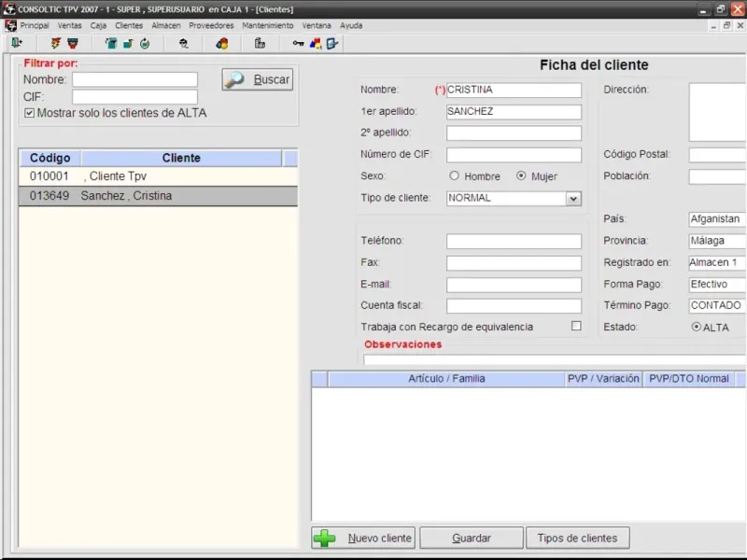The width and height of the screenshot is (747, 560).
Task: Click the Guardar button
Action: click(472, 539)
